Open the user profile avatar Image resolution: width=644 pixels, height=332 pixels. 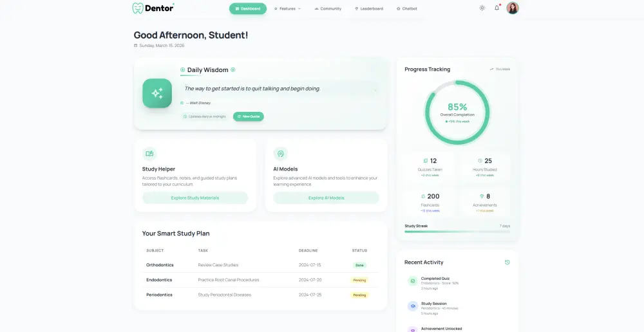click(513, 8)
